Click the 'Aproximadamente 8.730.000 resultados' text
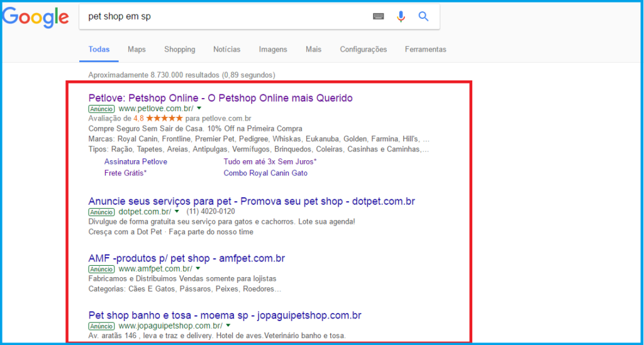This screenshot has width=644, height=345. point(182,75)
